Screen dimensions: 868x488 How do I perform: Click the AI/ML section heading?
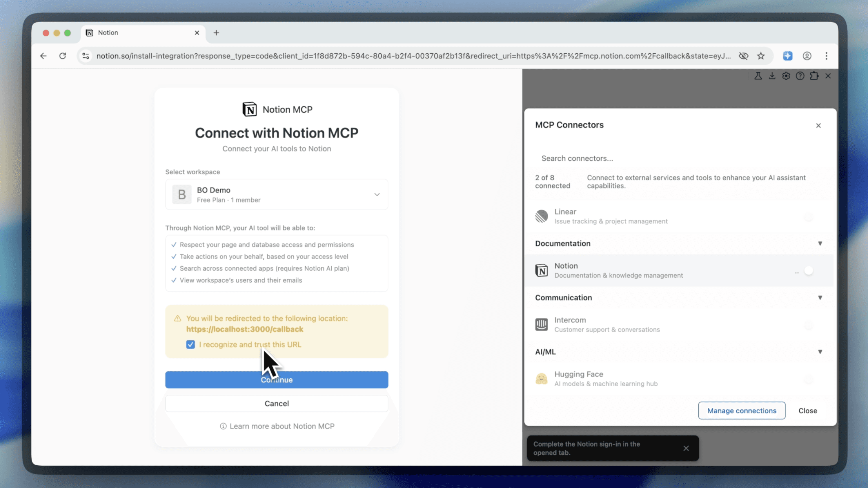click(545, 352)
